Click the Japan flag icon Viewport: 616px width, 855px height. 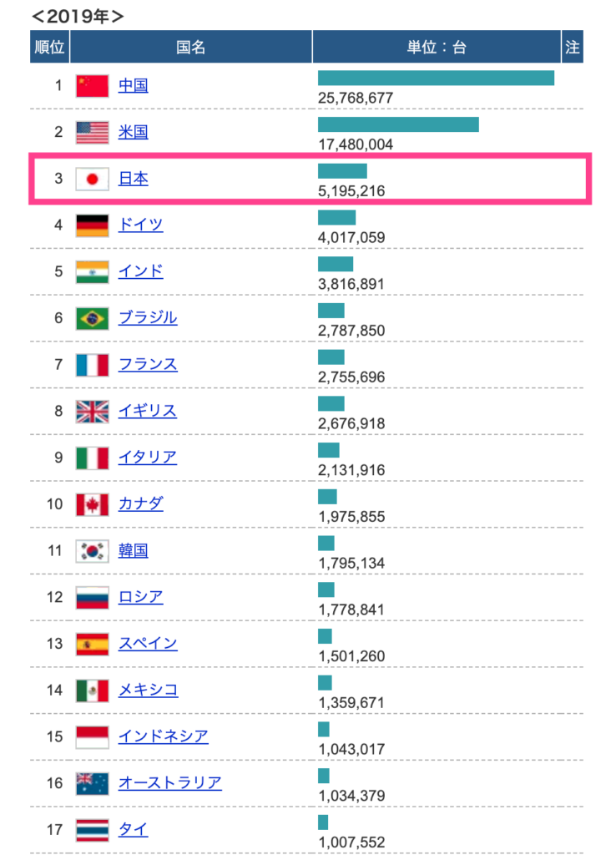tap(92, 179)
